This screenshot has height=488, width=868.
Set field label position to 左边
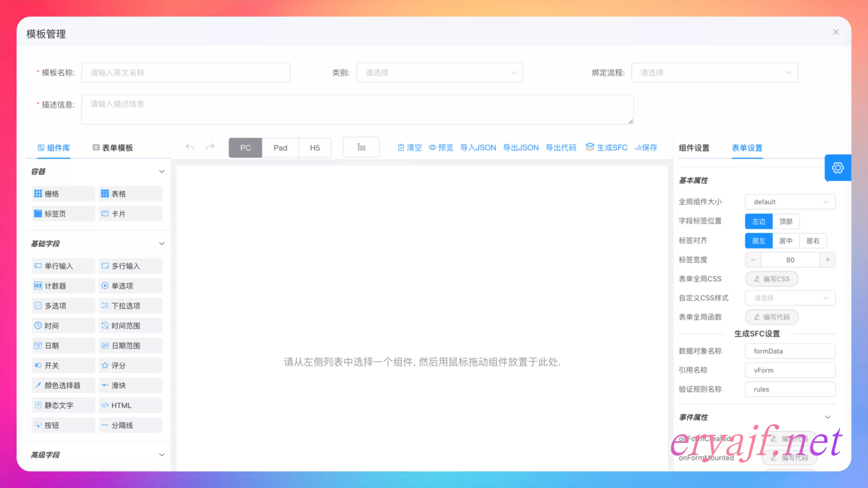759,221
